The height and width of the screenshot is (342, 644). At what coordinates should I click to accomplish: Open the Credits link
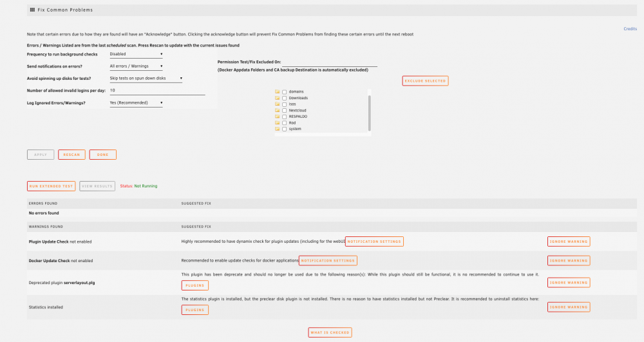coord(630,29)
